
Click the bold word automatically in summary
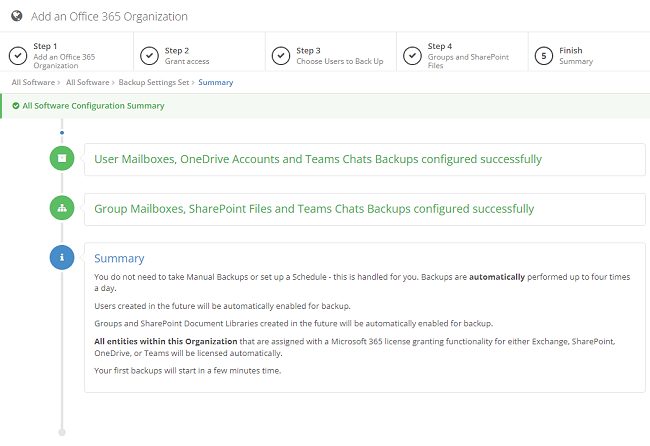coord(497,276)
